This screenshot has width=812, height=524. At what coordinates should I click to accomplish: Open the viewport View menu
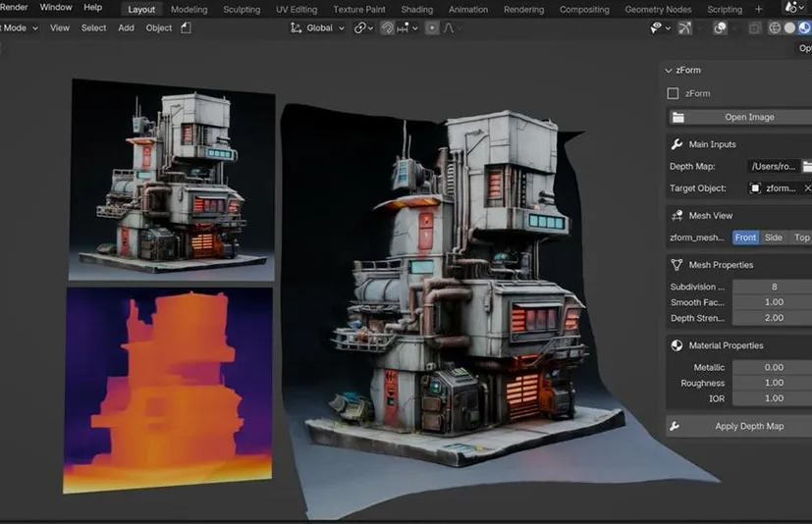click(60, 27)
